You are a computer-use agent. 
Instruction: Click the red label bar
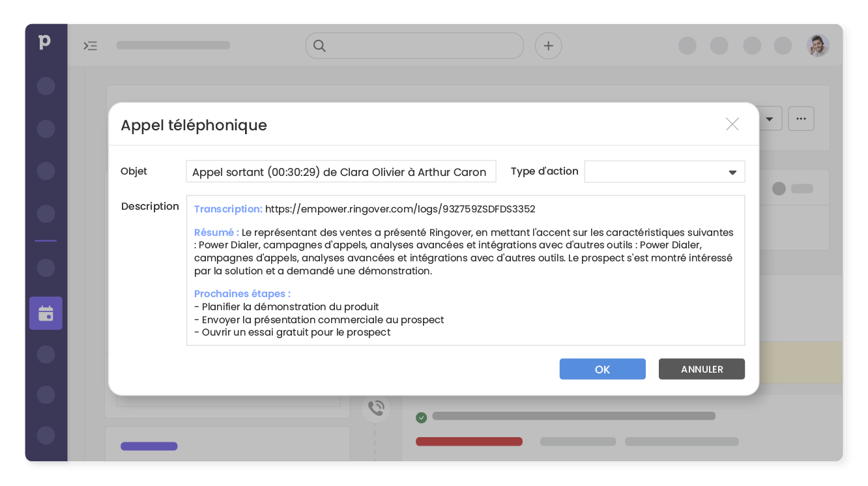pyautogui.click(x=469, y=442)
